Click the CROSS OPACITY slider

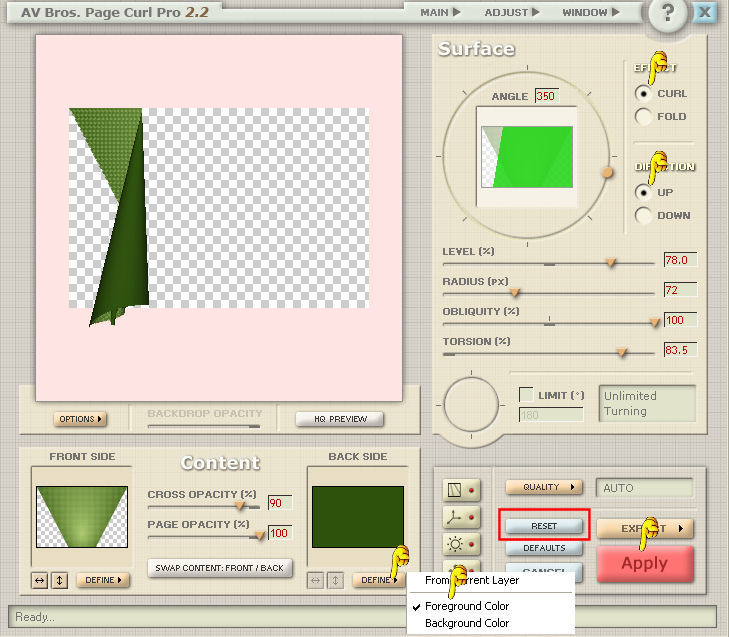pyautogui.click(x=204, y=506)
